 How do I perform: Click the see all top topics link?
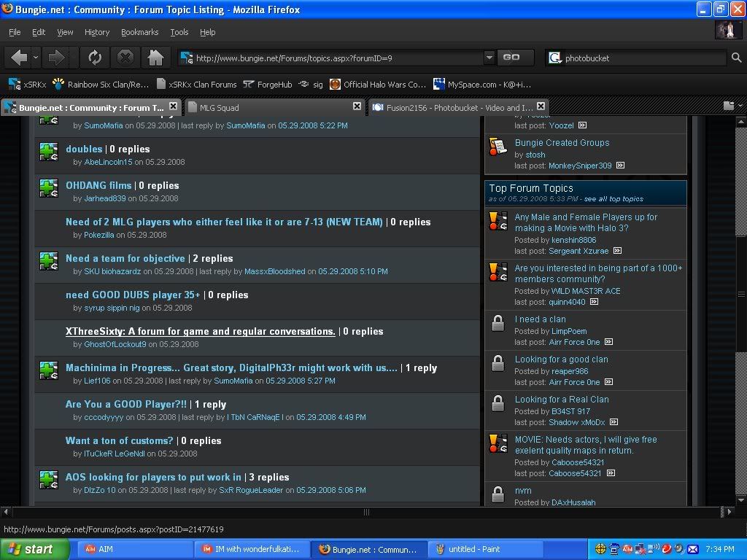[614, 199]
